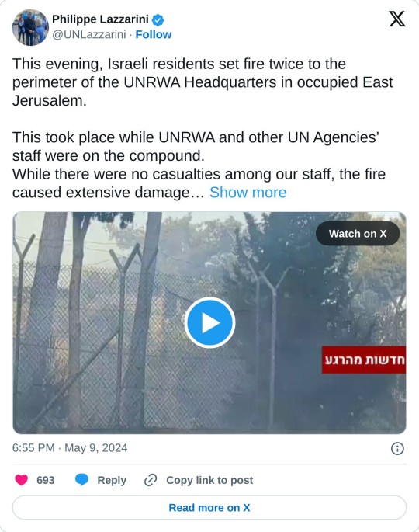Screen dimensions: 419x532
Task: Click the tweet body text
Action: tap(203, 128)
